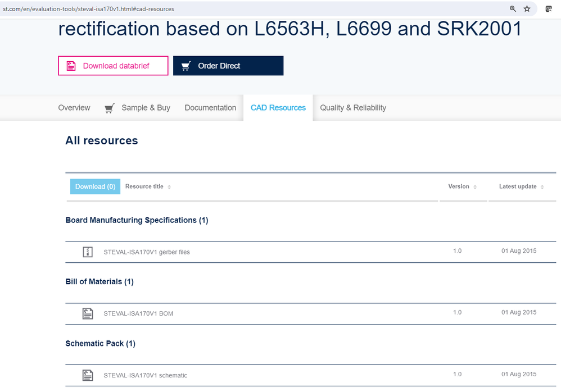The image size is (561, 392).
Task: Sort by Resource title using its arrows
Action: tap(169, 187)
